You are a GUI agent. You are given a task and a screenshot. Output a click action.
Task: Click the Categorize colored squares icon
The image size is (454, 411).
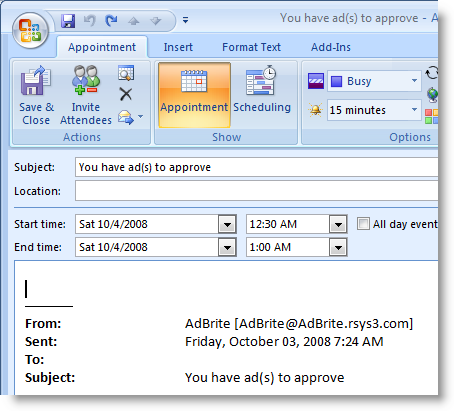tap(432, 116)
